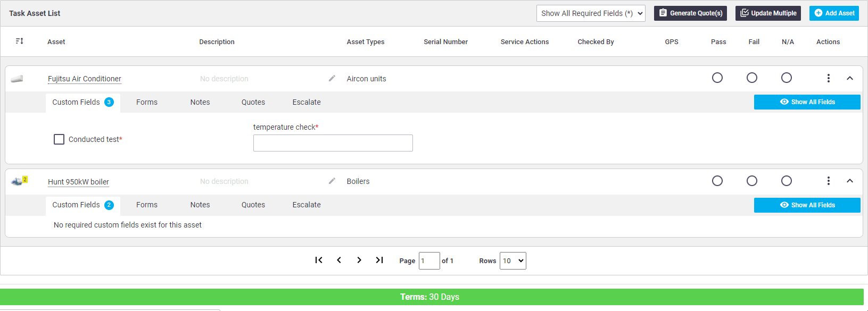Click Add Asset button

[x=834, y=13]
